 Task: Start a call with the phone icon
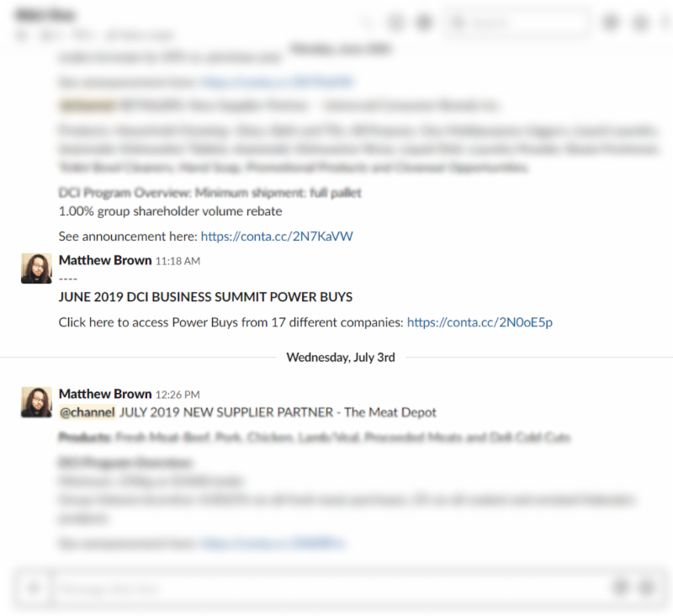[x=368, y=23]
